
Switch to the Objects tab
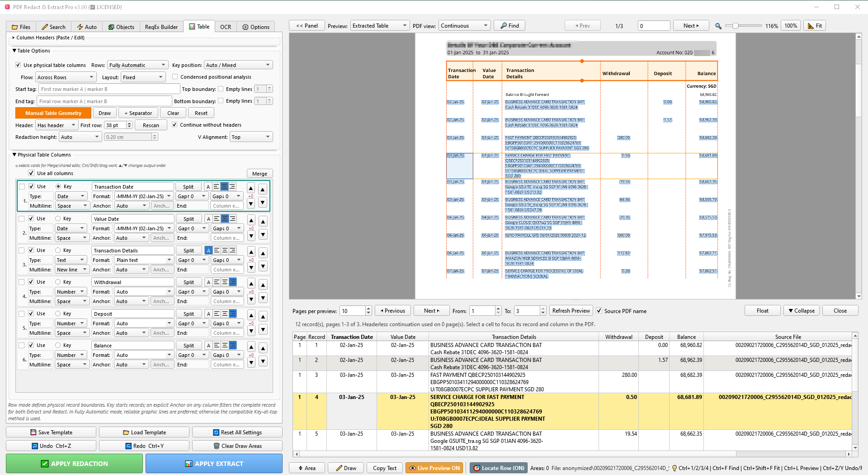(x=121, y=27)
